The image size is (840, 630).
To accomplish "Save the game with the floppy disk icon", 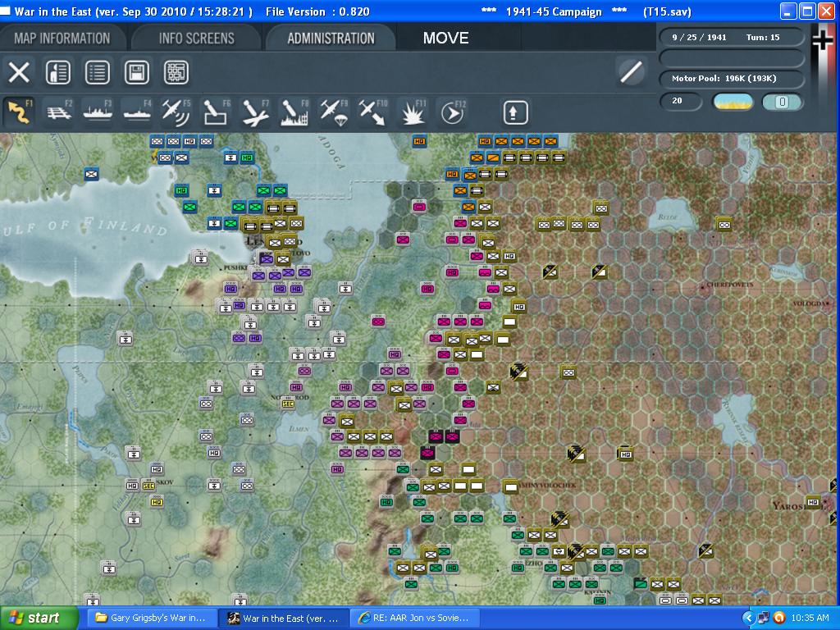I will click(137, 72).
